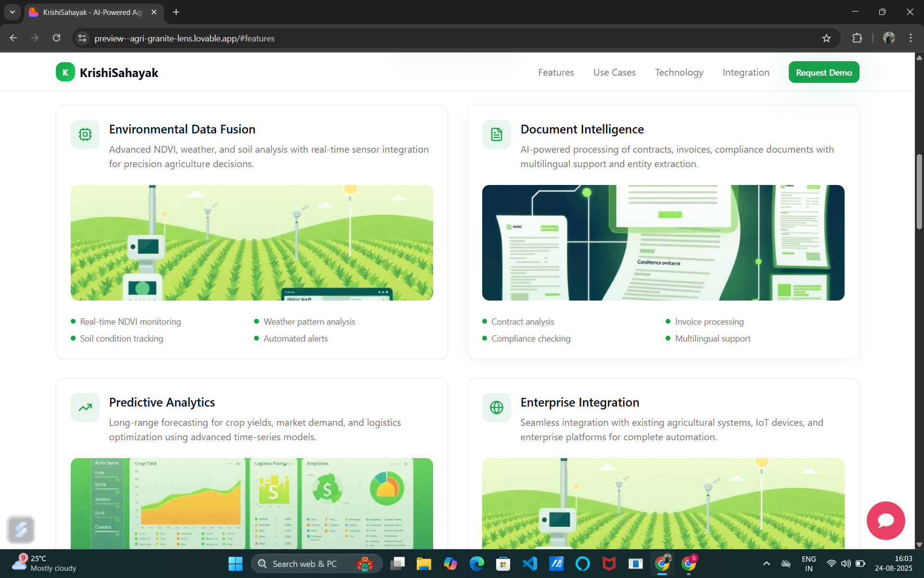
Task: Open the browser Extensions puzzle icon
Action: [x=857, y=38]
